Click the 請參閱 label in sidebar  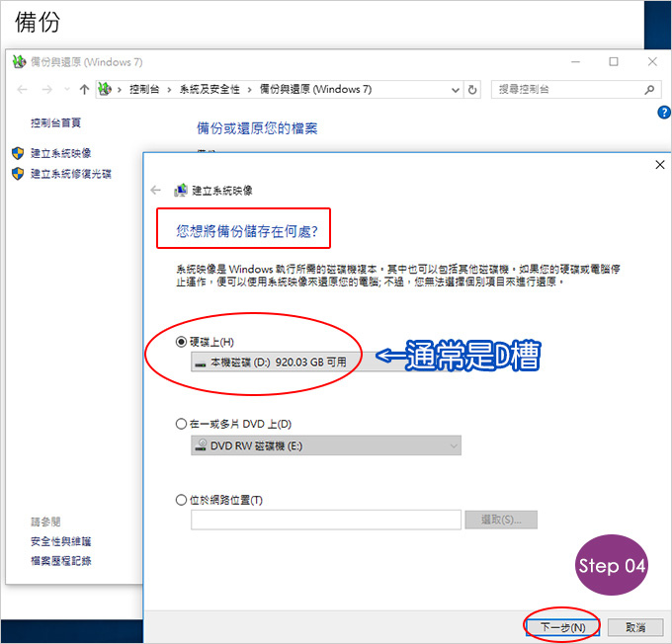(x=45, y=522)
